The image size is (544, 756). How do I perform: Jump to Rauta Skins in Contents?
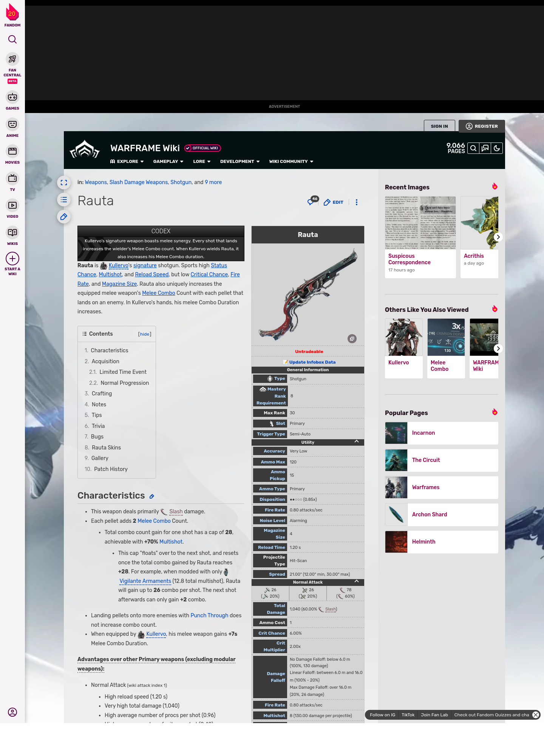tap(107, 448)
